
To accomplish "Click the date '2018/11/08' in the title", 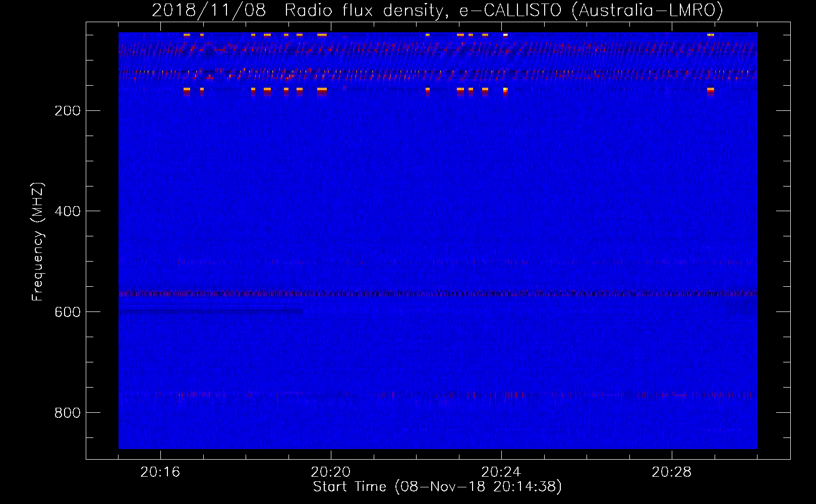I will tap(209, 10).
